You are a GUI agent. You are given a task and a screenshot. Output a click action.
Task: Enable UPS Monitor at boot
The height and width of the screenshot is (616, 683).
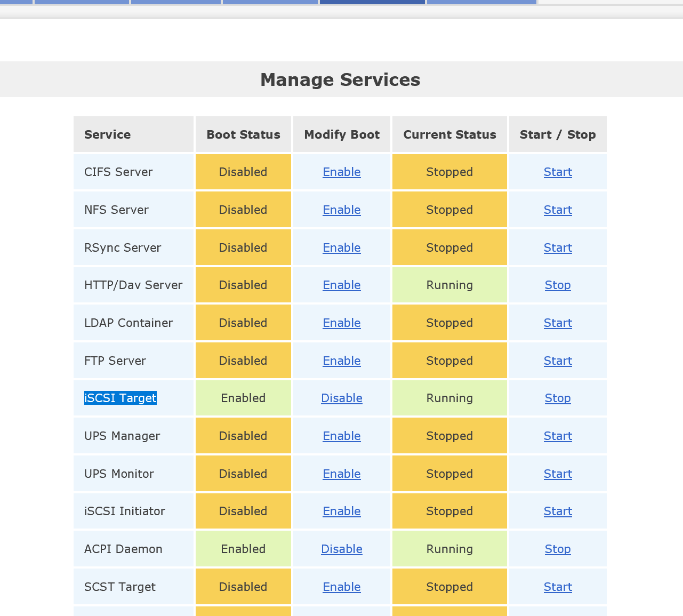point(342,474)
